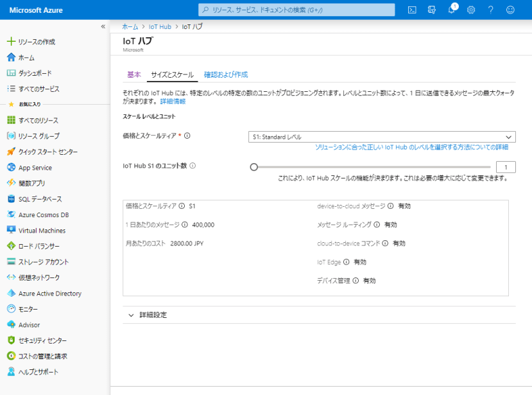Click the resource groups cube icon
The height and width of the screenshot is (395, 532).
[11, 136]
